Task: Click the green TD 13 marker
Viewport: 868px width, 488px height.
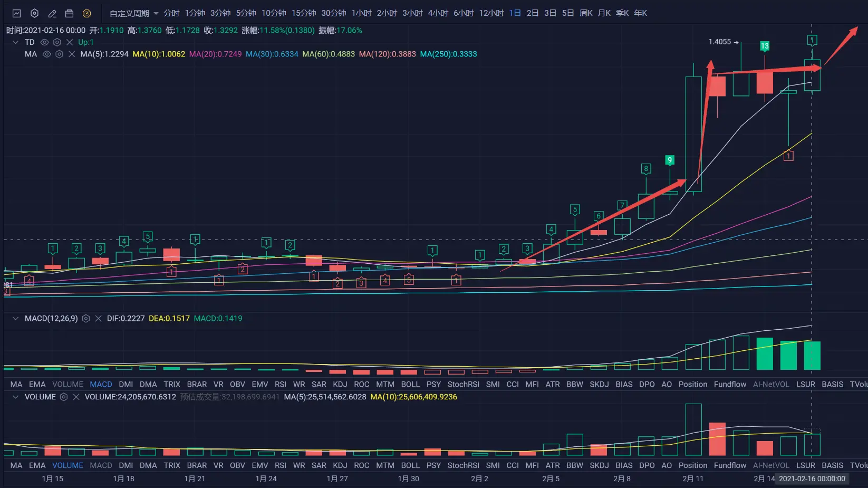Action: coord(765,46)
